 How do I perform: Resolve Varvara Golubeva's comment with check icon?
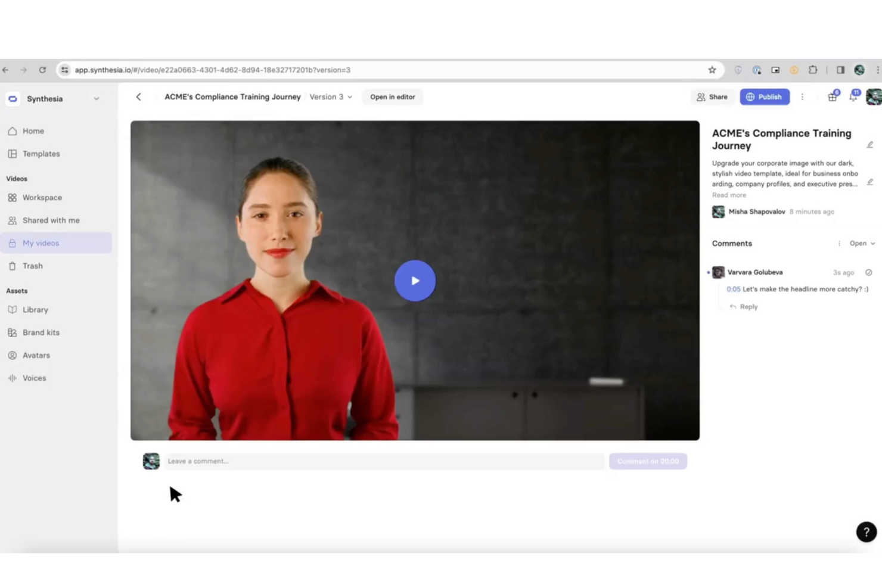coord(868,273)
